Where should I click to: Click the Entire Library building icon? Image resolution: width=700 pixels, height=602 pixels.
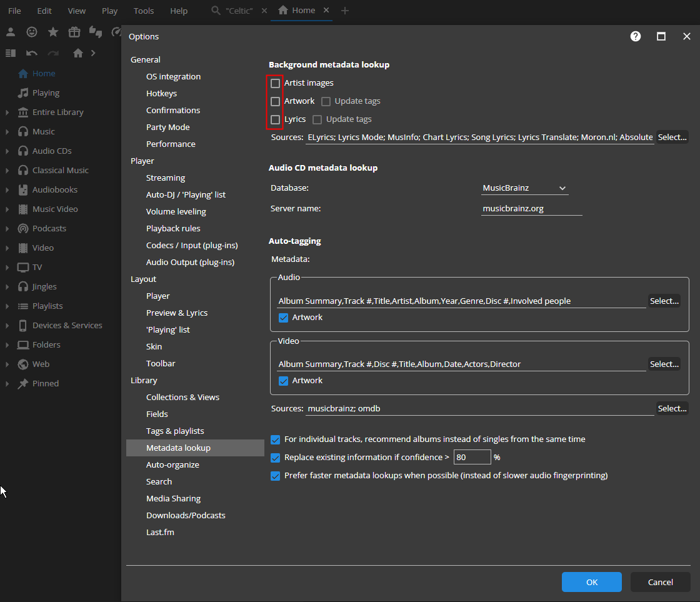pyautogui.click(x=23, y=112)
